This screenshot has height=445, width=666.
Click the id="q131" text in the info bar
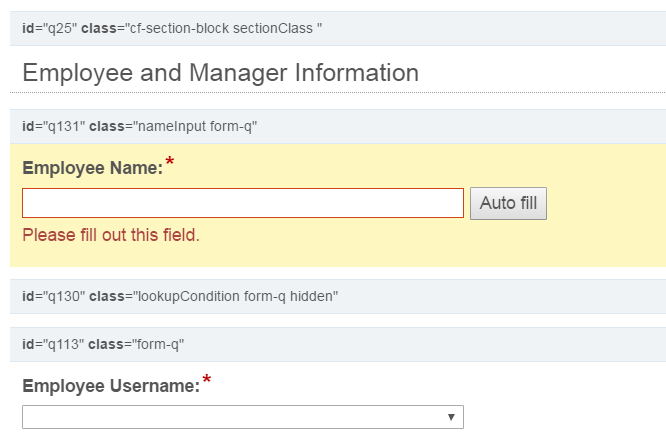click(54, 127)
